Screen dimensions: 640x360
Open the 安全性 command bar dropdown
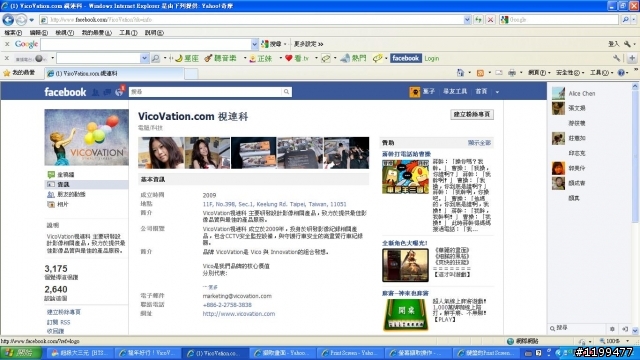(x=570, y=73)
